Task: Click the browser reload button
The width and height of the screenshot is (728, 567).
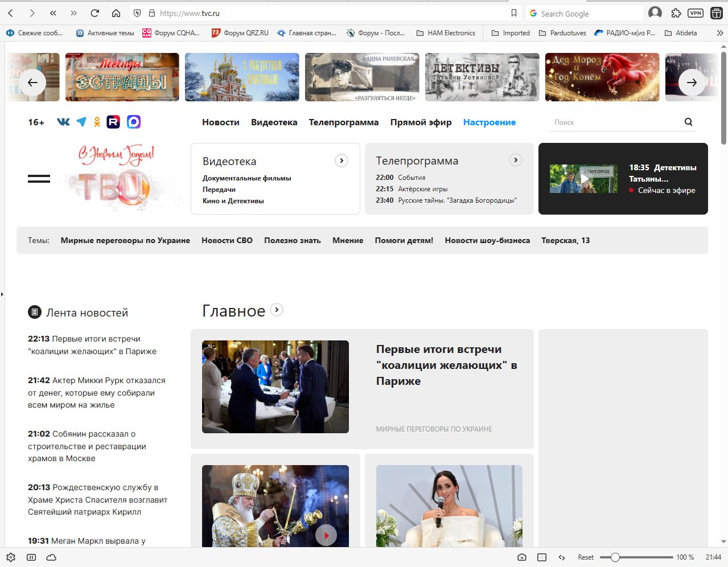Action: click(x=94, y=13)
